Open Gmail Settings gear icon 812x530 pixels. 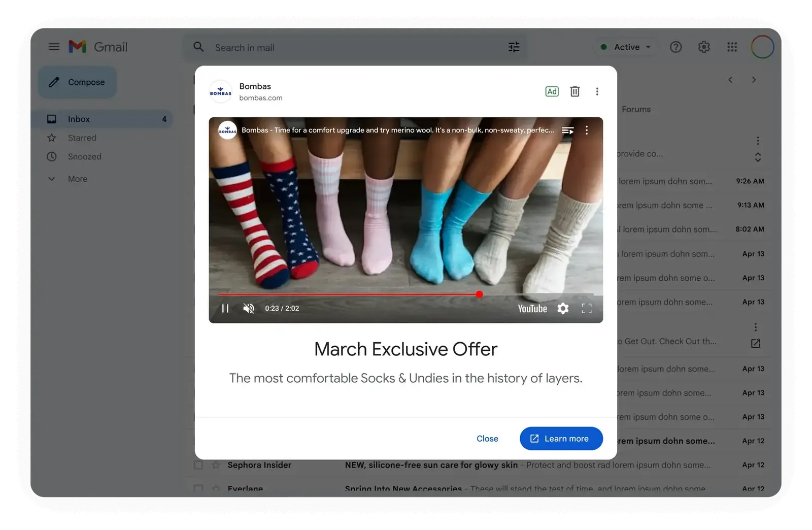(704, 47)
